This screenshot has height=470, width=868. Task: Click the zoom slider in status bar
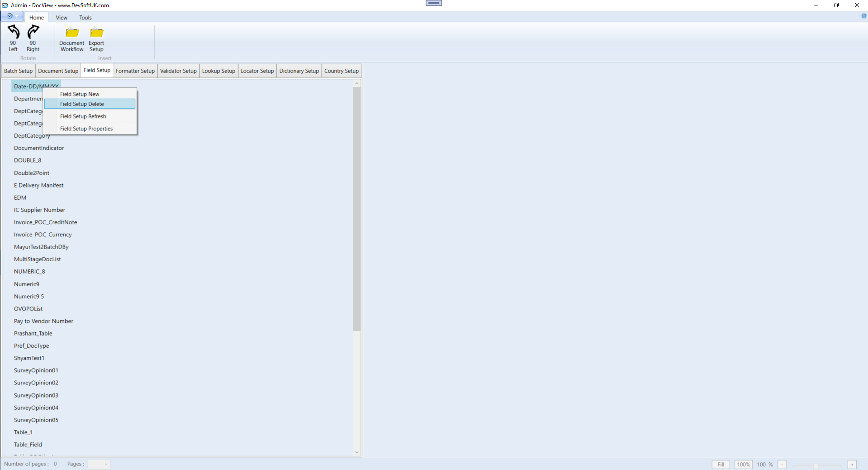[x=816, y=465]
